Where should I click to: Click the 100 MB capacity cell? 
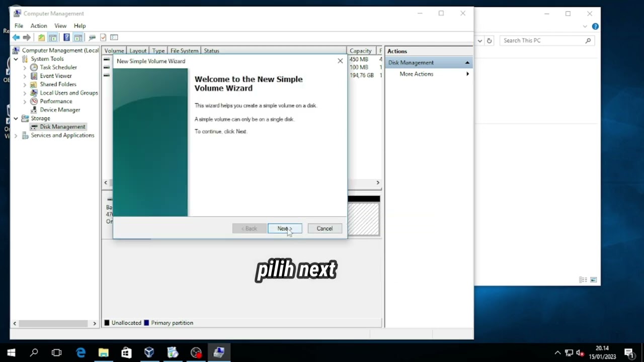click(359, 67)
